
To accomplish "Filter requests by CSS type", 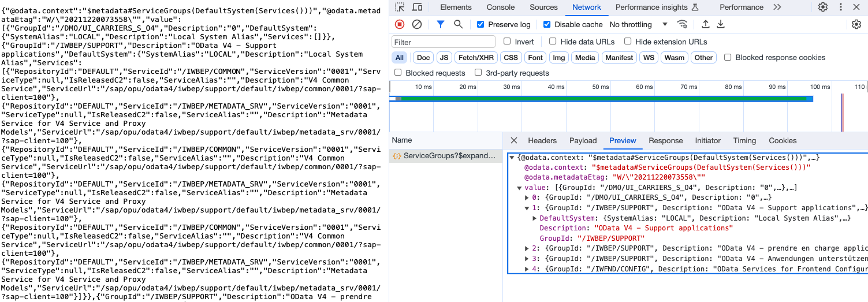I will click(511, 57).
